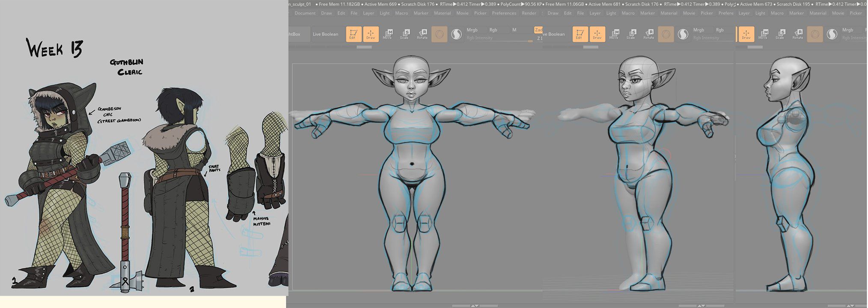Open the Preferences menu in left window

(504, 13)
